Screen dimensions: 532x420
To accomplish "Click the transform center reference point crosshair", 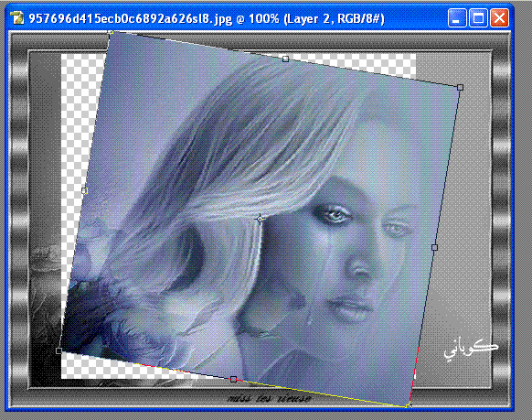I will (260, 220).
